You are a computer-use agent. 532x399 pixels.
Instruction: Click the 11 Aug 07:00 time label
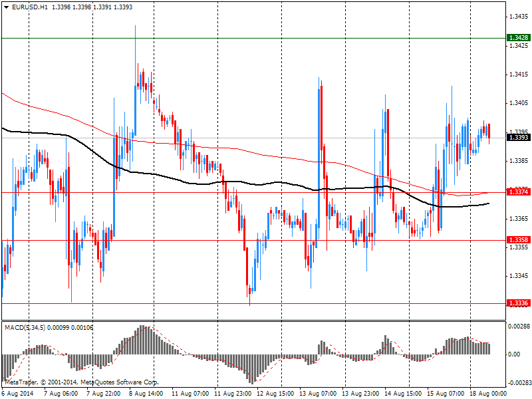pyautogui.click(x=190, y=394)
